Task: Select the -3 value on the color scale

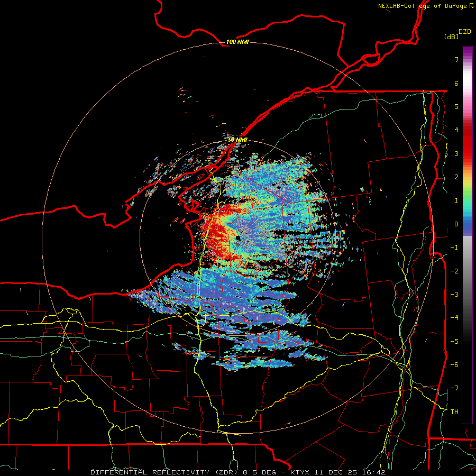Action: coord(454,295)
